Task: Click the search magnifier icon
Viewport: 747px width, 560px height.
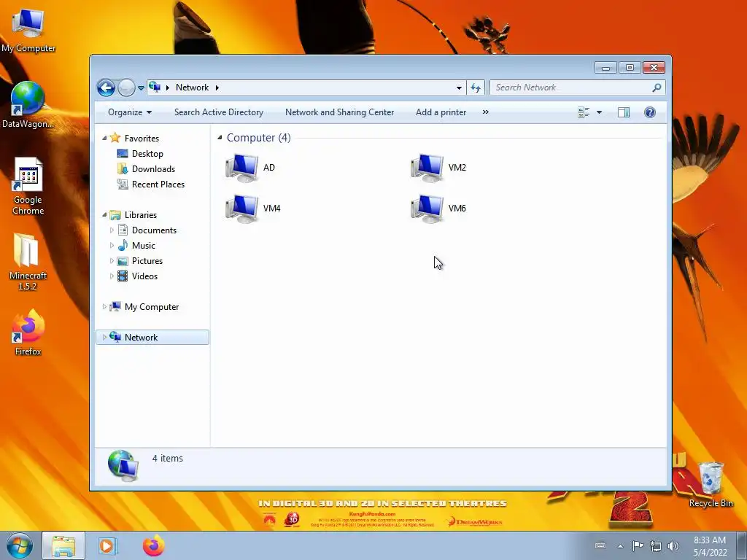Action: (x=657, y=87)
